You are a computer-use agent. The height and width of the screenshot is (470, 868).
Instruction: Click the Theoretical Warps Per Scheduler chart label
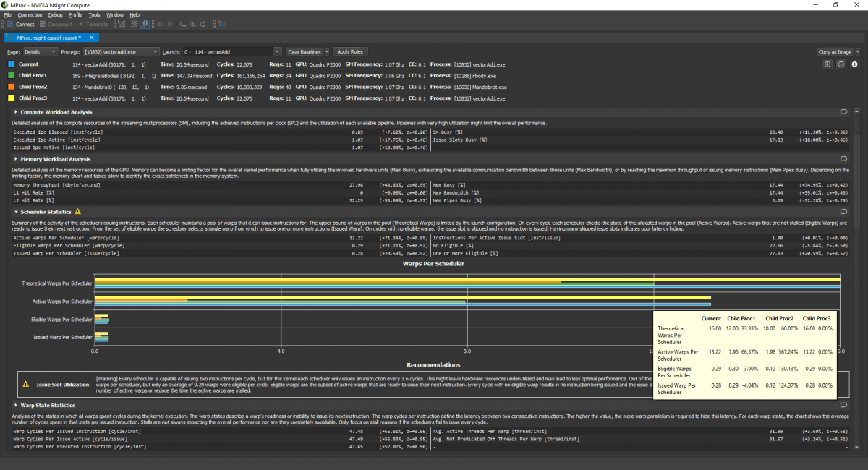pyautogui.click(x=57, y=283)
